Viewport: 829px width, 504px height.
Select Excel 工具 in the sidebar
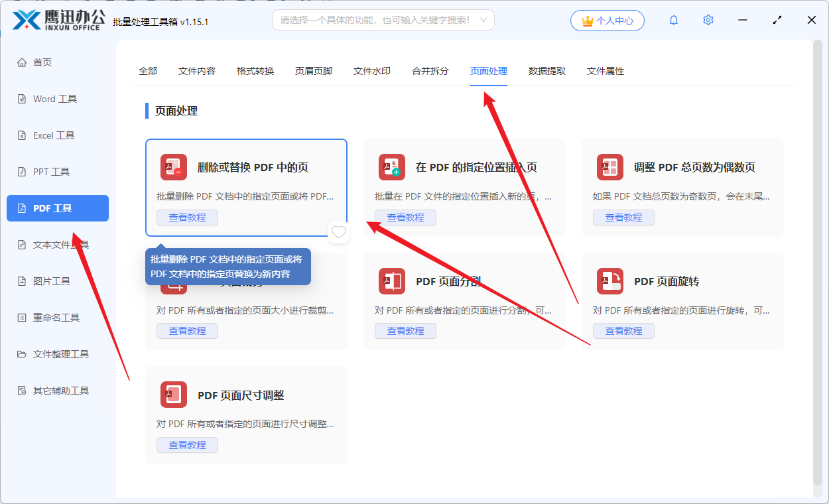[58, 135]
